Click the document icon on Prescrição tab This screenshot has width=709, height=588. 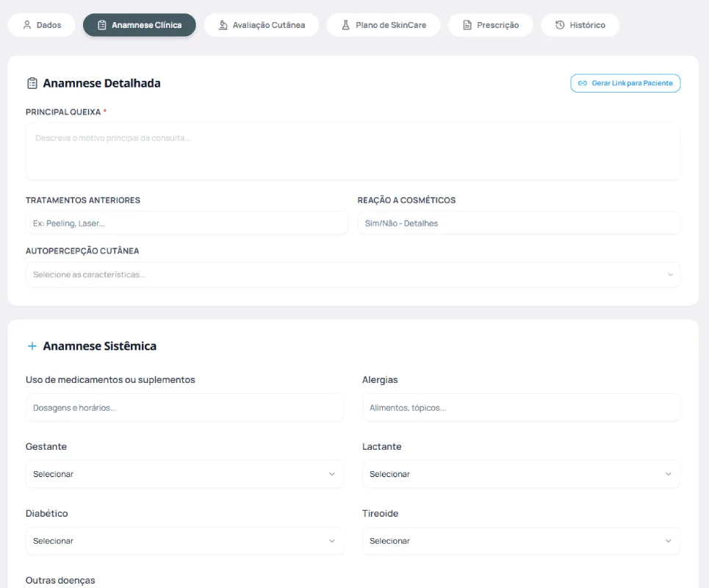coord(467,25)
